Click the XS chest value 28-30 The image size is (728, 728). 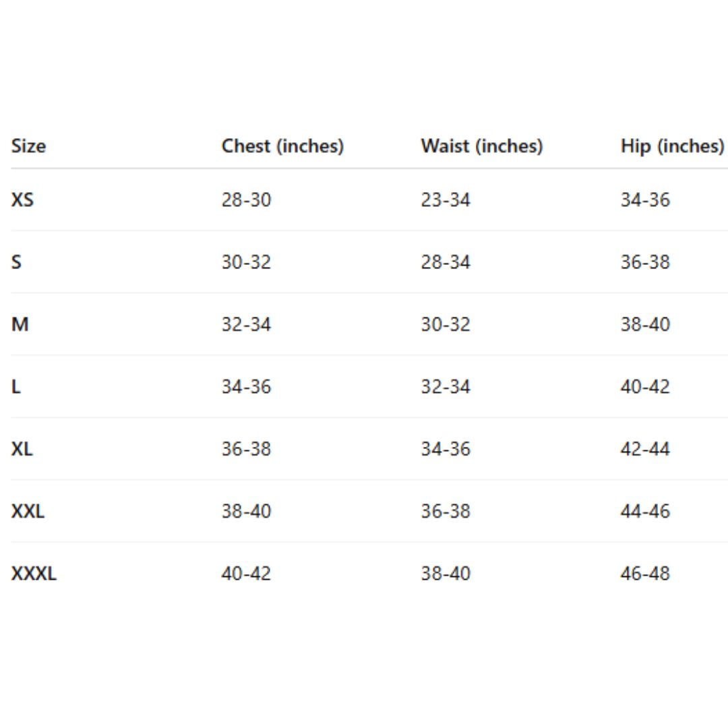[246, 200]
